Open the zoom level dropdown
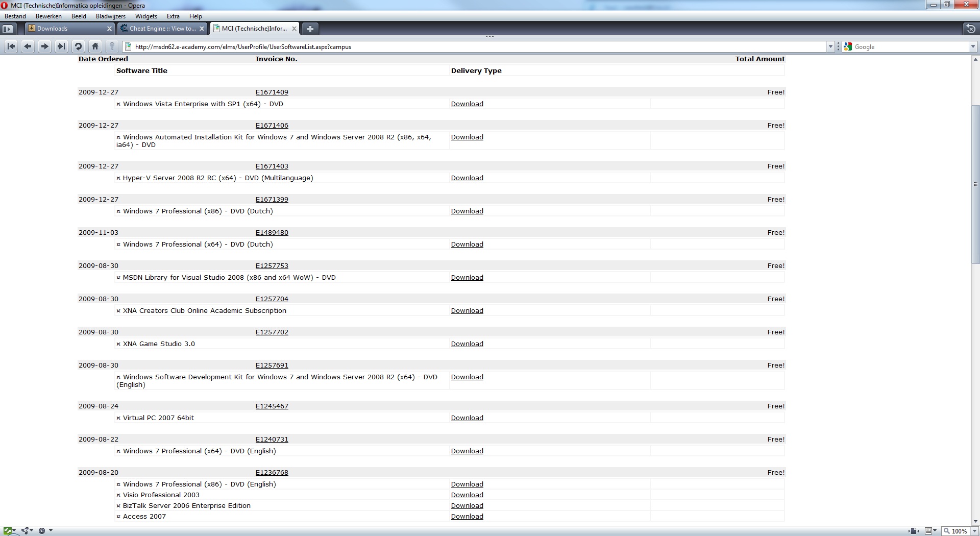Screen dimensions: 980x536 coord(974,531)
